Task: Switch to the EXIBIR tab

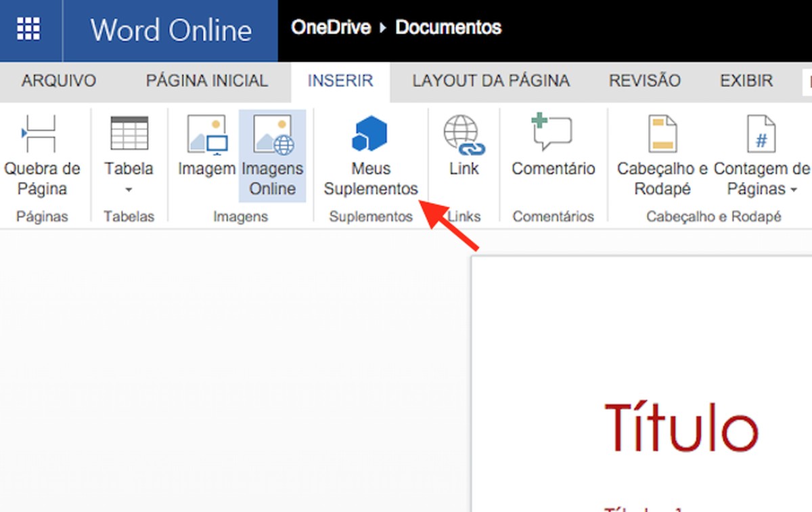Action: click(x=746, y=81)
